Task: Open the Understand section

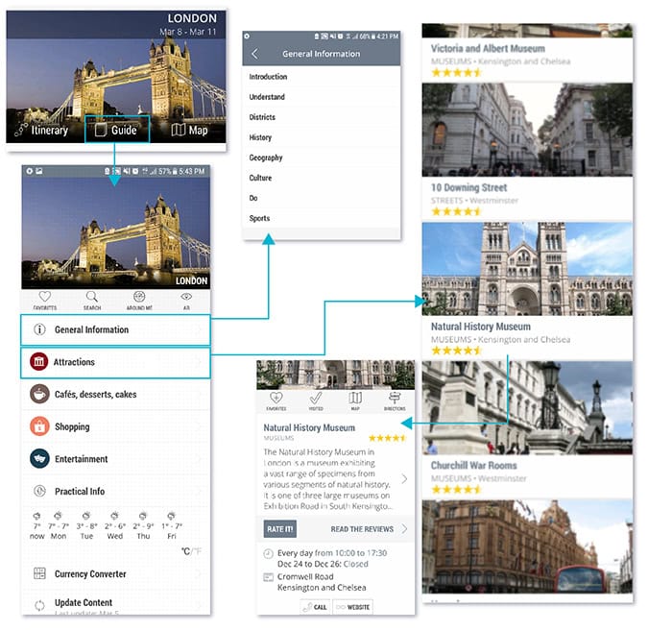Action: click(321, 97)
